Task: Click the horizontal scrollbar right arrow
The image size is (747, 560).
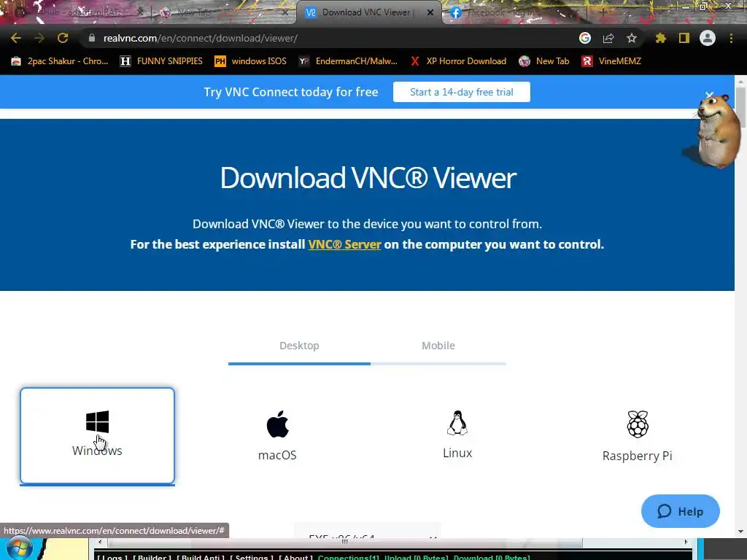Action: (x=686, y=542)
